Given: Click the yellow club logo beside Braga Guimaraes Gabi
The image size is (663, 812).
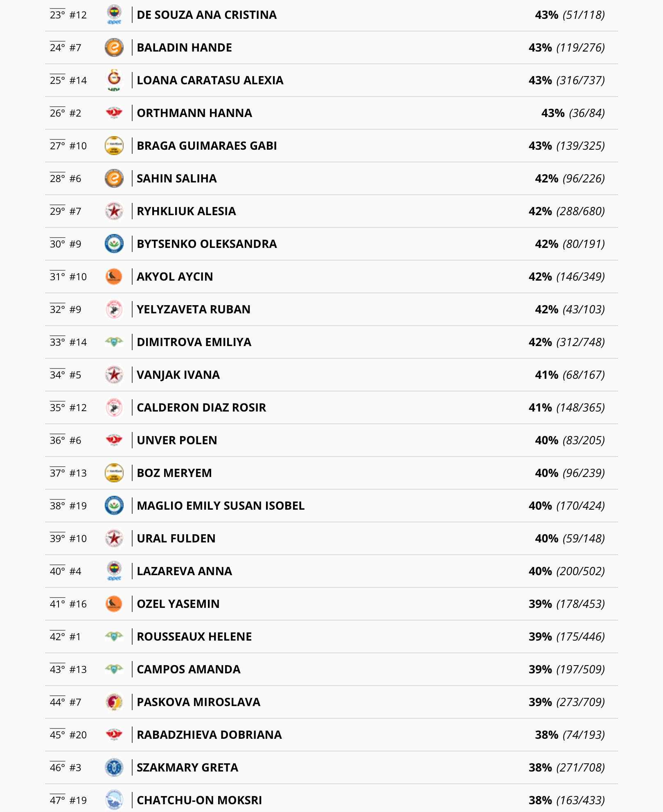Looking at the screenshot, I should click(114, 146).
